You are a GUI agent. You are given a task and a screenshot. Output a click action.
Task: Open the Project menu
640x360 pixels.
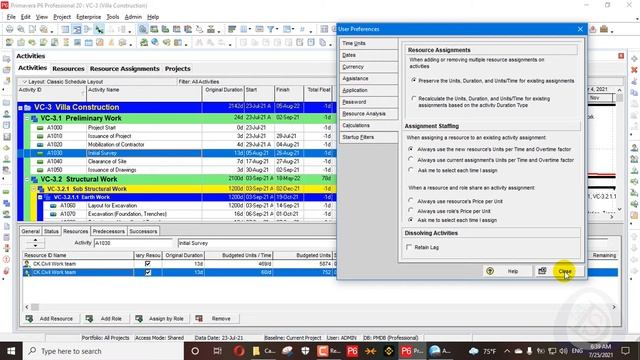[x=62, y=17]
